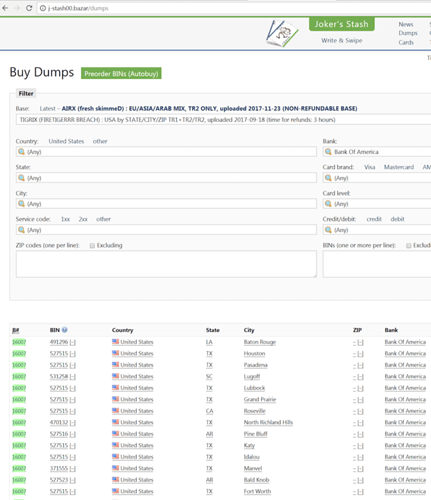Tick the Excluding checkbox for ZIP codes
Image resolution: width=431 pixels, height=500 pixels.
click(92, 246)
